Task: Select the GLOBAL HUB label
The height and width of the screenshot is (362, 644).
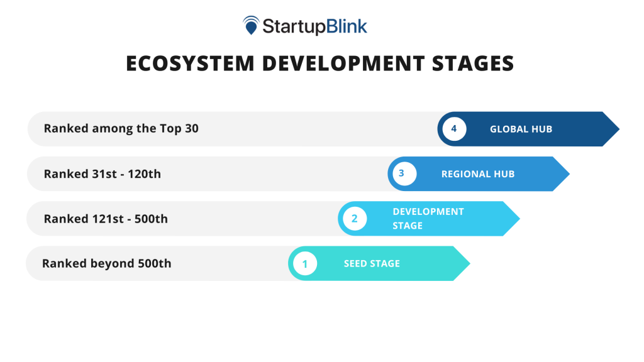Action: 521,129
